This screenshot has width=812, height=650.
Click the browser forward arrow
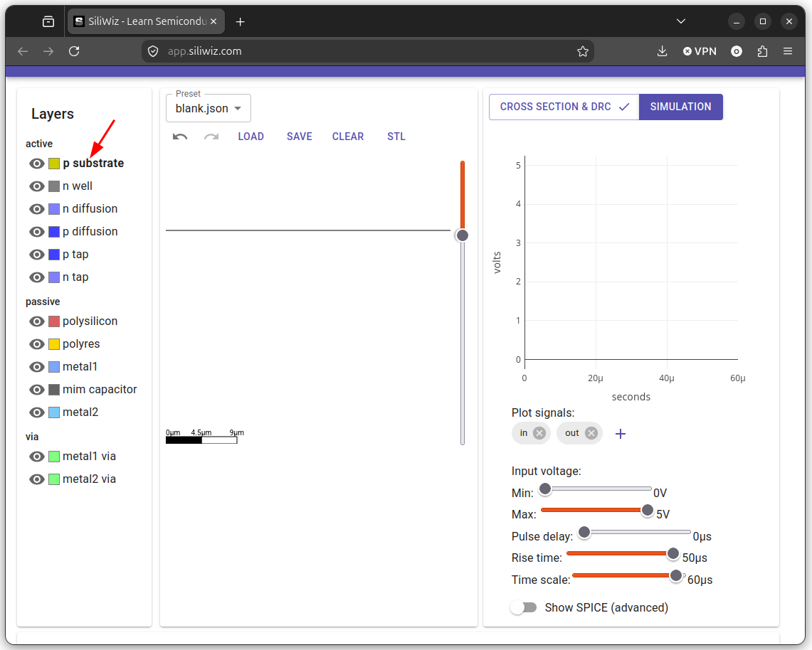[48, 51]
